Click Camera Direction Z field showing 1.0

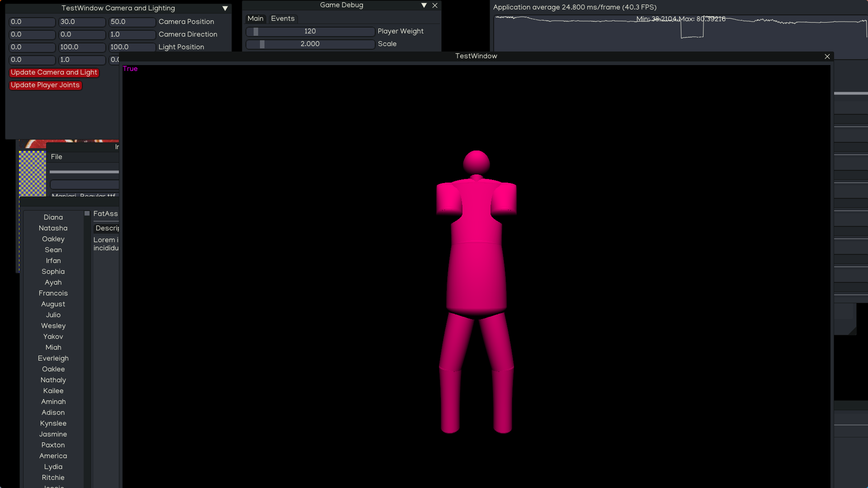pos(131,34)
